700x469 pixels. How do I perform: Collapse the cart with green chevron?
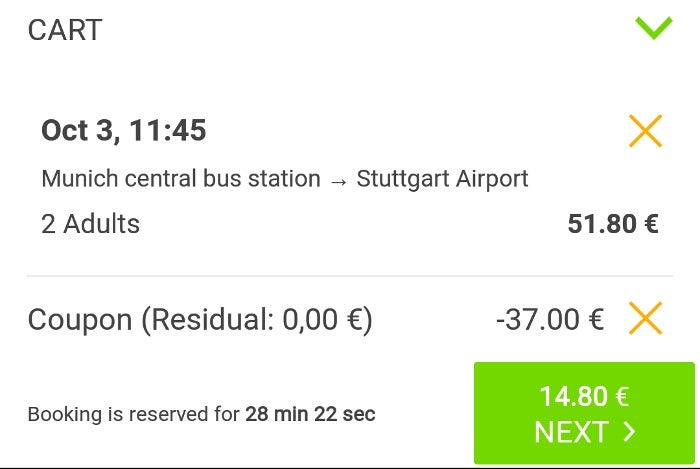coord(654,27)
